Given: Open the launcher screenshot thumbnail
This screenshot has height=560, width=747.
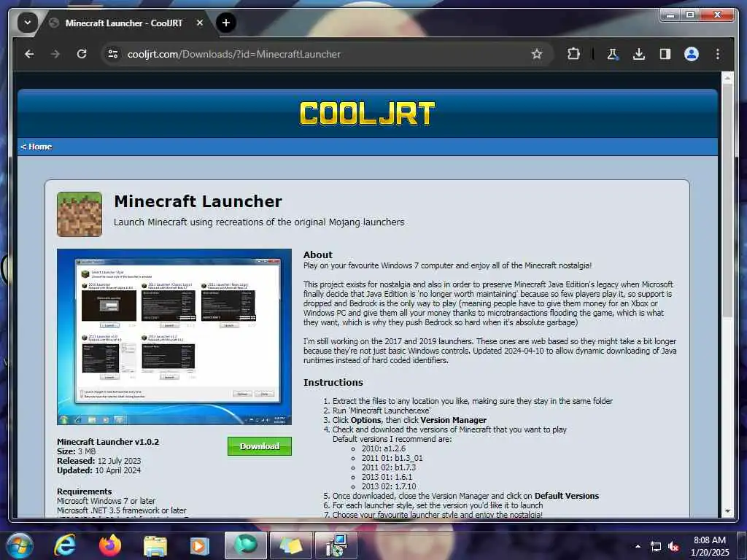Looking at the screenshot, I should [x=174, y=337].
